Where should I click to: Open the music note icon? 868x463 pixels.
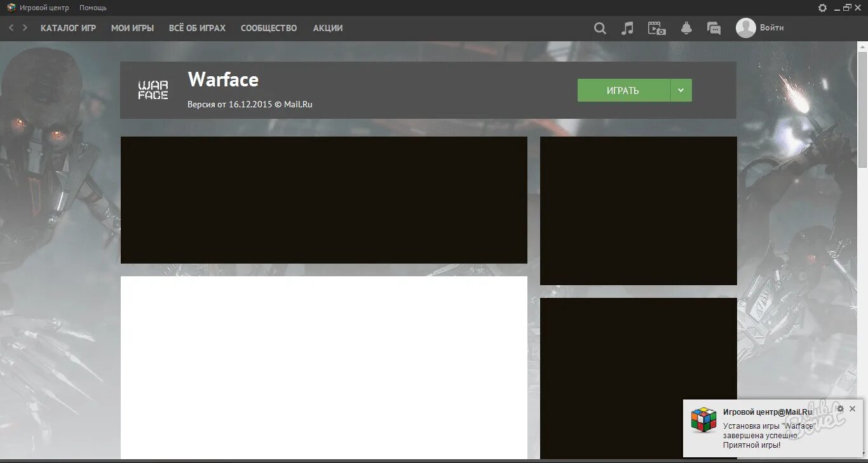click(627, 28)
